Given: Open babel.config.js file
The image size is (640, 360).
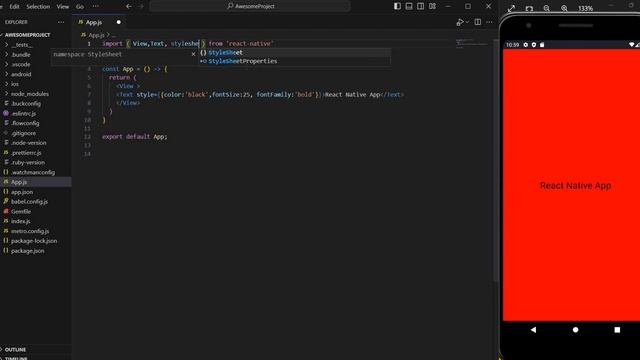Looking at the screenshot, I should pyautogui.click(x=29, y=202).
